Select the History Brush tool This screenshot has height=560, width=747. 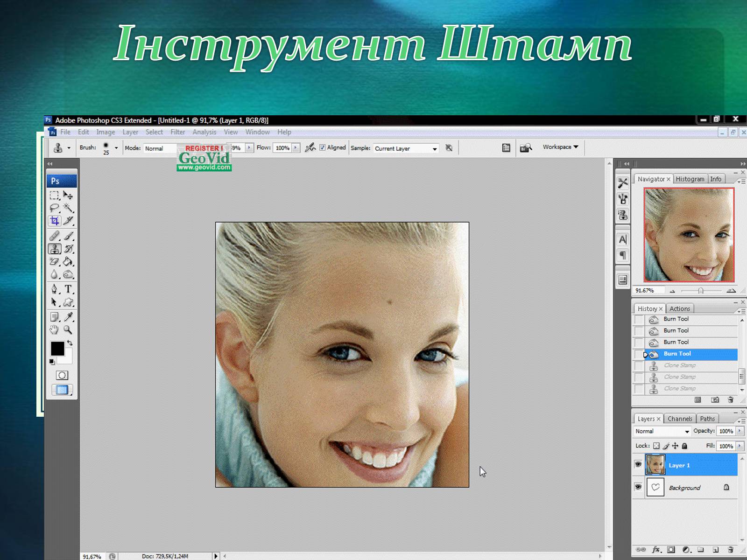coord(68,249)
